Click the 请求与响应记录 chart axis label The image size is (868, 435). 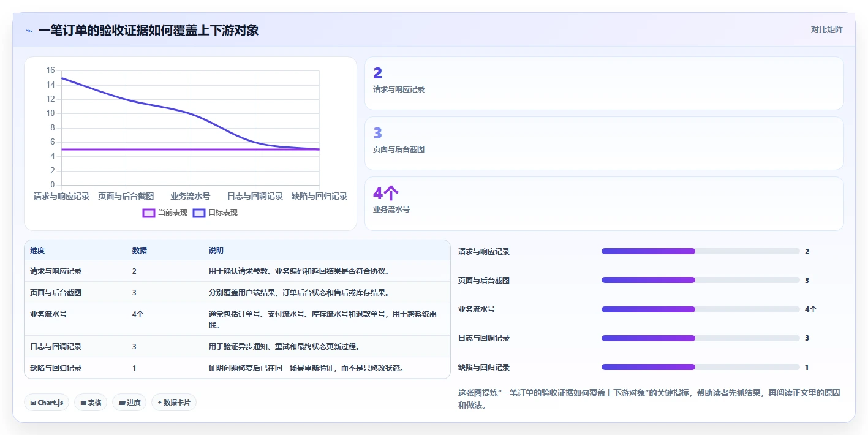click(61, 196)
